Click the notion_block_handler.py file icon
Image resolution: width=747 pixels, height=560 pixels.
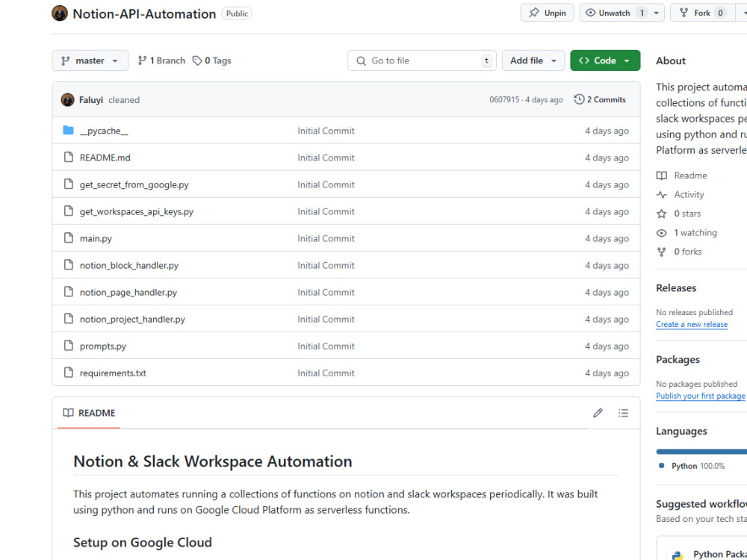point(69,265)
